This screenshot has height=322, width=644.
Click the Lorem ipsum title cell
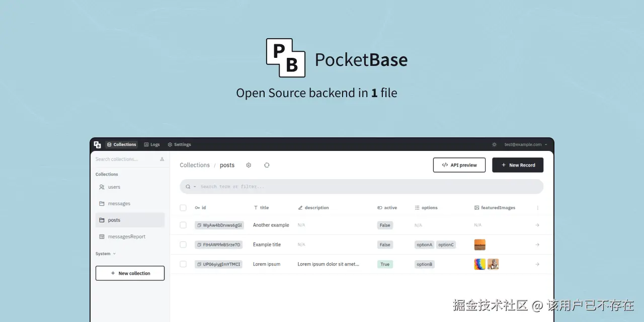267,264
